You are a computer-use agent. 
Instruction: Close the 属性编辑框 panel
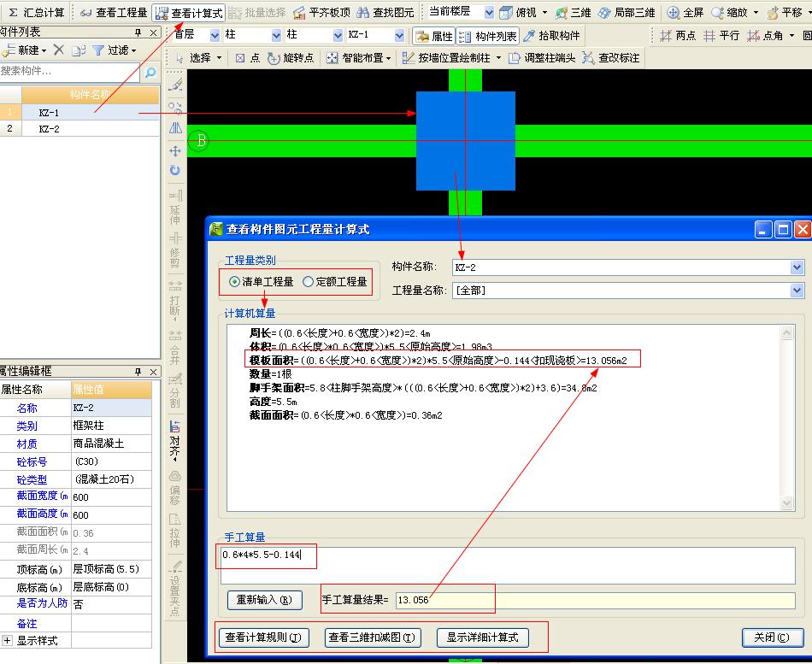click(153, 372)
